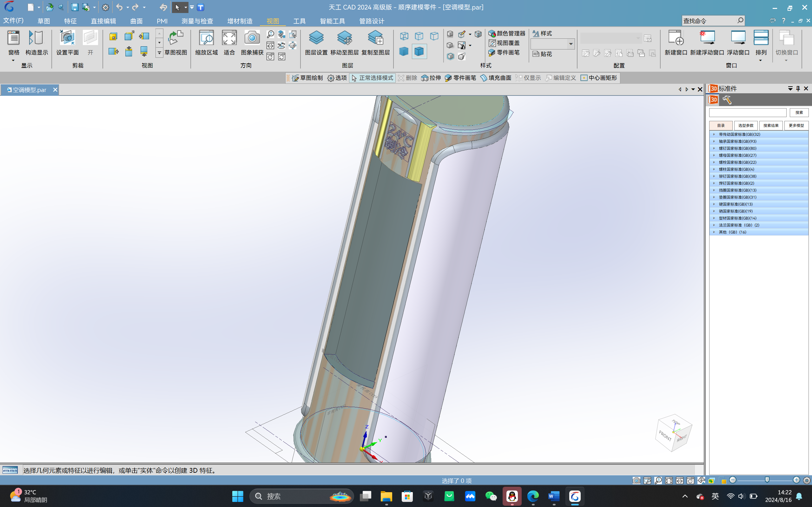Click the undo arrow in title bar

coord(119,7)
